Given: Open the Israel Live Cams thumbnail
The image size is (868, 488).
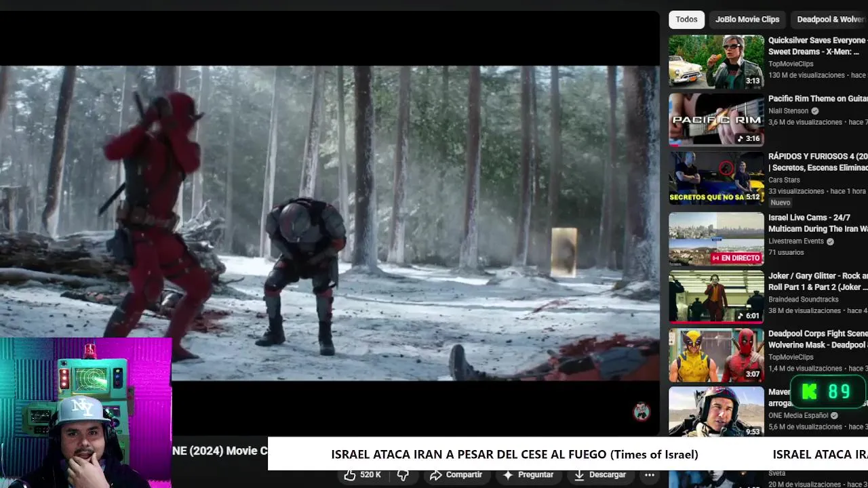Looking at the screenshot, I should (x=716, y=239).
